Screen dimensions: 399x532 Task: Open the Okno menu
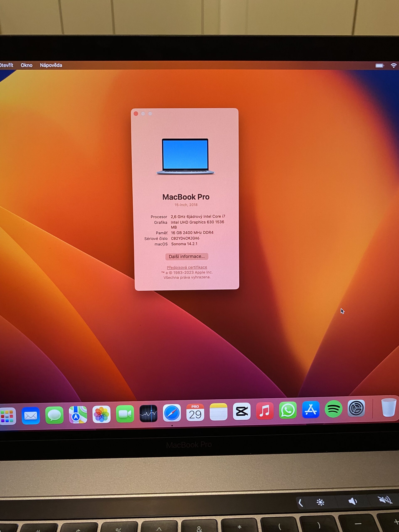click(x=26, y=65)
